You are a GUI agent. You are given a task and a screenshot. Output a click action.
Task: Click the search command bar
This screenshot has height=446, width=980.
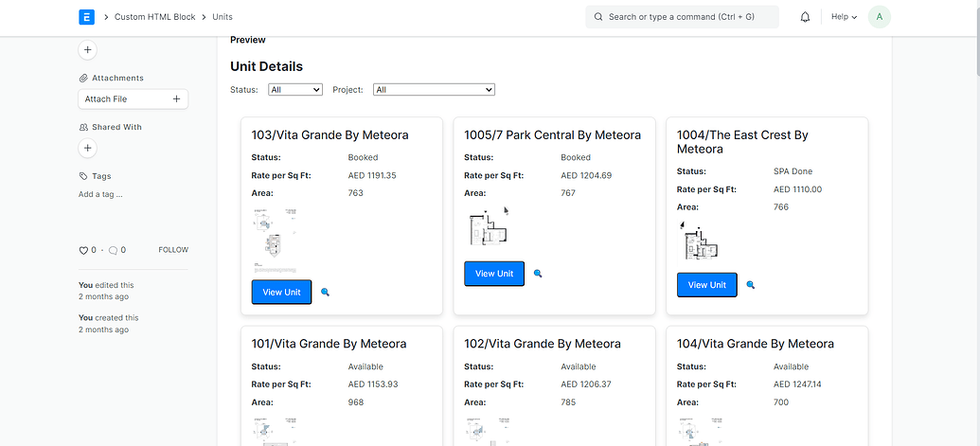point(682,17)
